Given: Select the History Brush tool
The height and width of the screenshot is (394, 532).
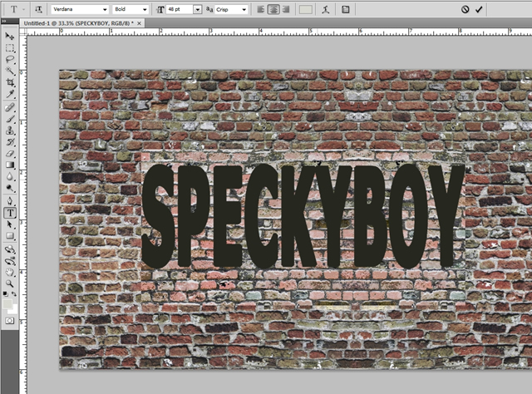Looking at the screenshot, I should 9,142.
